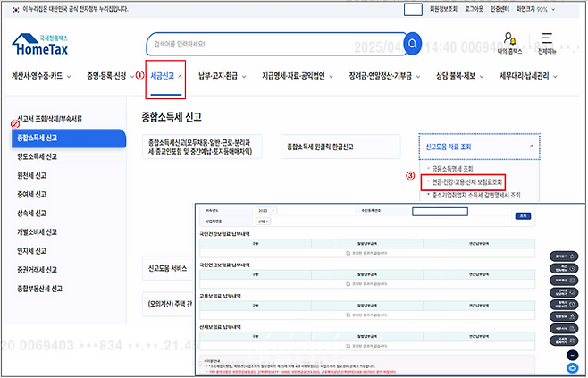The height and width of the screenshot is (378, 588).
Task: Click the 국세청 홈페이지 quick button
Action: 564,340
